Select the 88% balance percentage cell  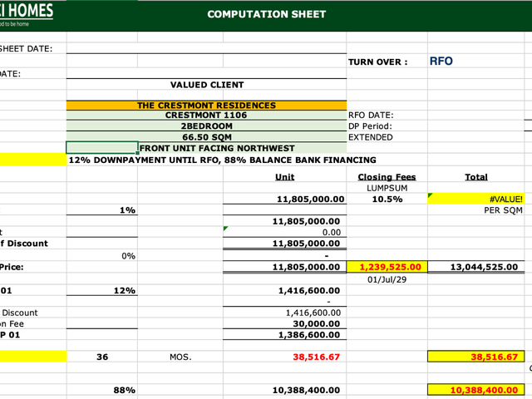tap(102, 390)
